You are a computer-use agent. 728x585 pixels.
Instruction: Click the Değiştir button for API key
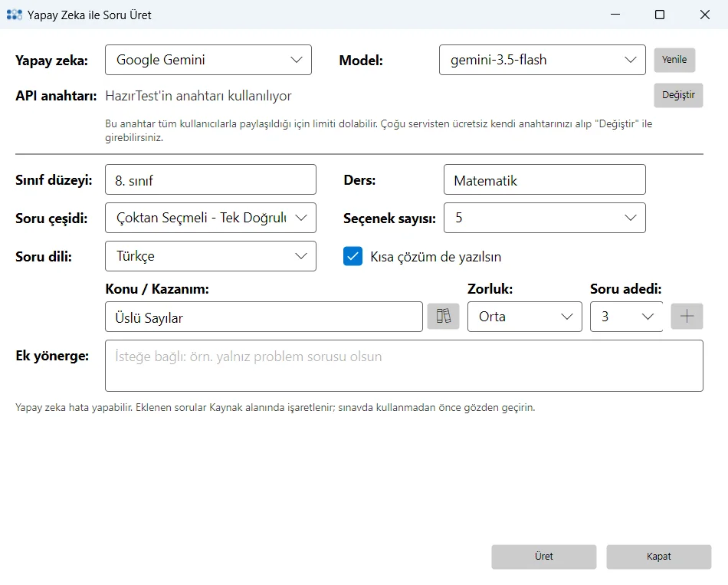(x=678, y=95)
